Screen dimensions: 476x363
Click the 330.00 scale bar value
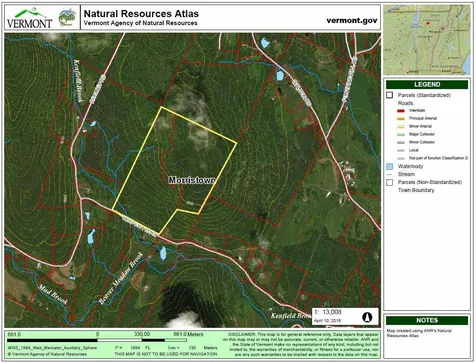[142, 334]
